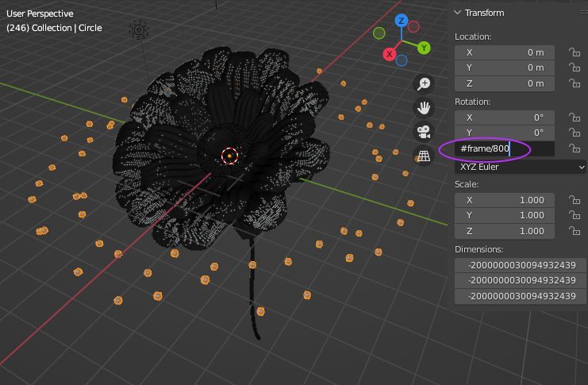Click Location X field showing 0 m
The width and height of the screenshot is (588, 385).
(505, 52)
